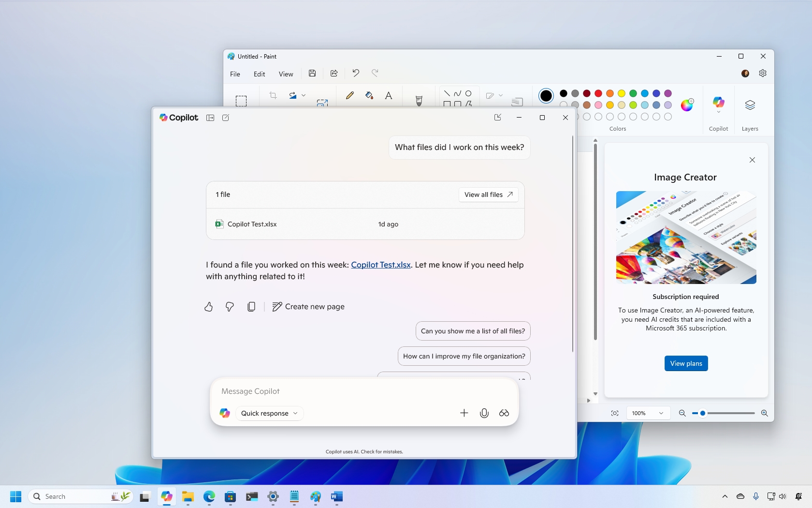Open the Quick response mode dropdown
Screen dimensions: 812x508
269,413
